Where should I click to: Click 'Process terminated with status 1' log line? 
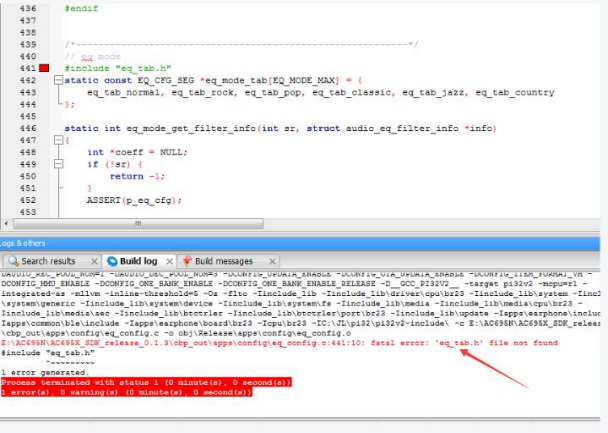[146, 383]
